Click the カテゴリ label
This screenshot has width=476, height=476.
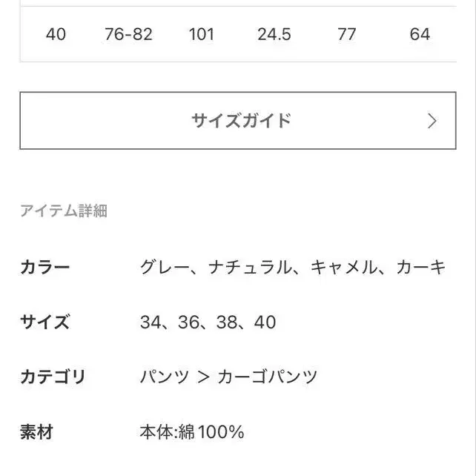tap(53, 377)
